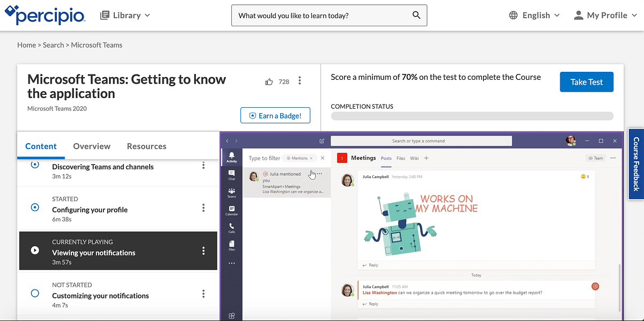
Task: Click play icon for Viewing your notifications
Action: tap(35, 250)
